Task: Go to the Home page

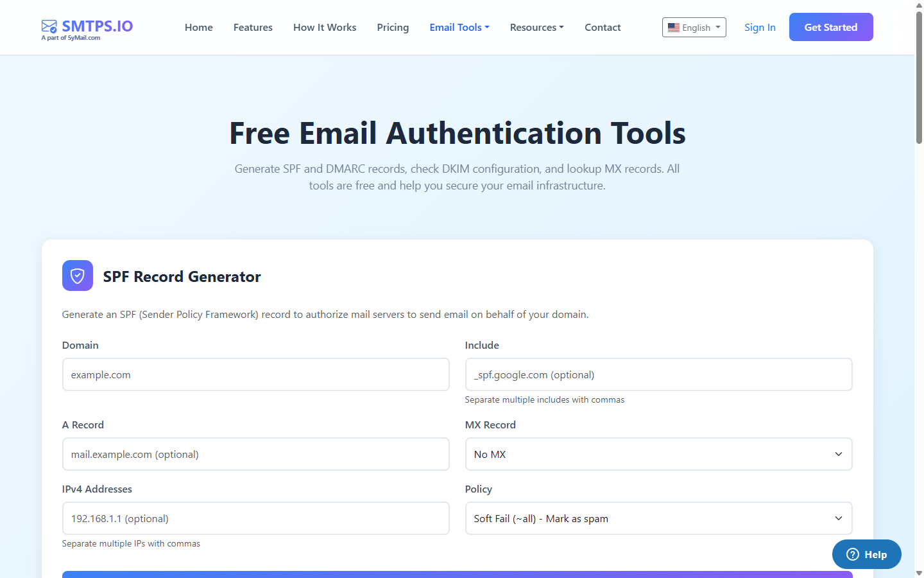Action: tap(199, 27)
